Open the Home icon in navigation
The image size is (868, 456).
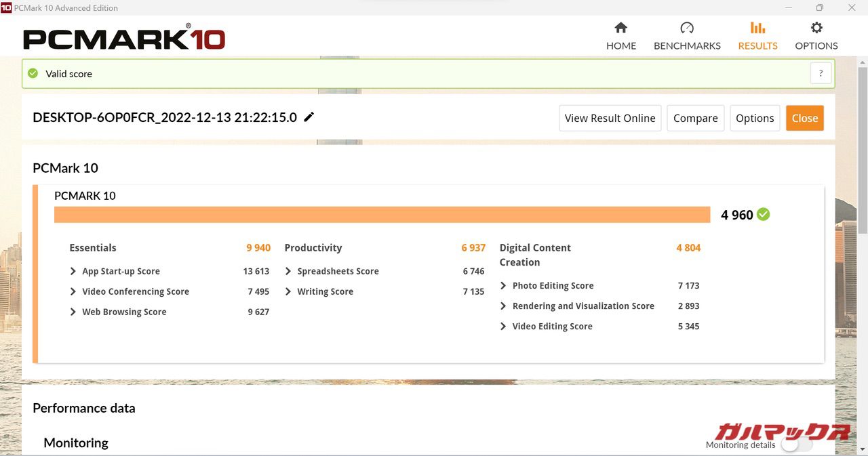[x=620, y=28]
